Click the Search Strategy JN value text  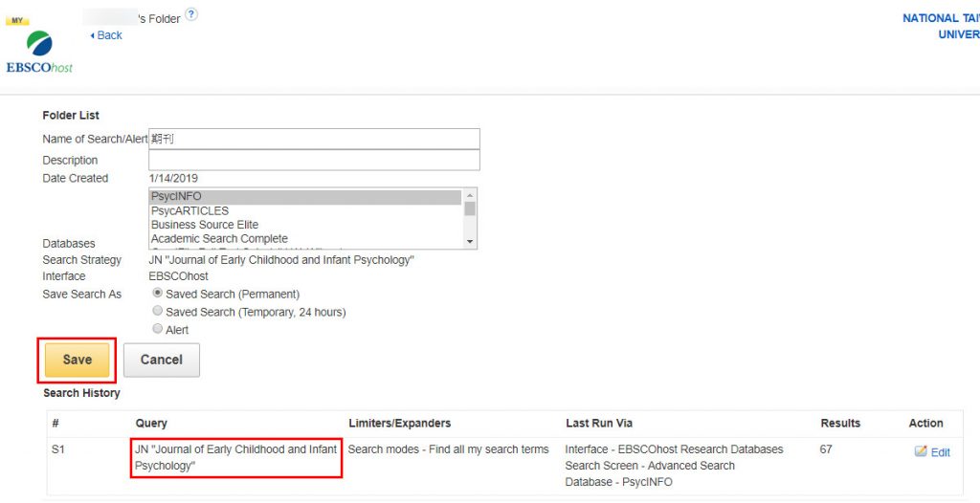(281, 260)
